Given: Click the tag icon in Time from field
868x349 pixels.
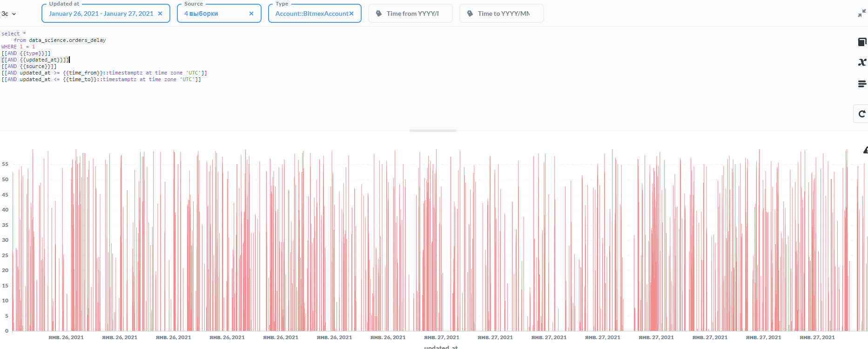Looking at the screenshot, I should pos(379,14).
